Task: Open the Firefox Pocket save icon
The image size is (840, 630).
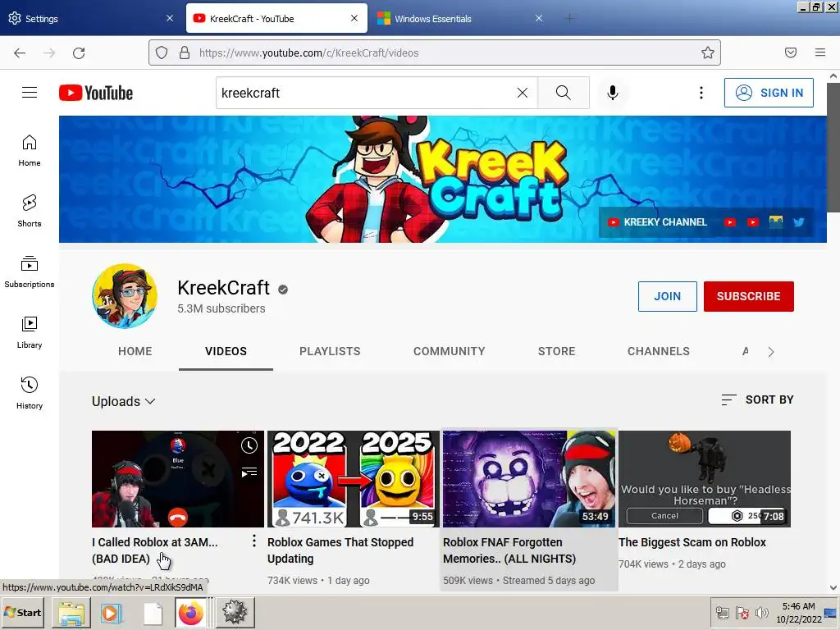Action: 791,52
